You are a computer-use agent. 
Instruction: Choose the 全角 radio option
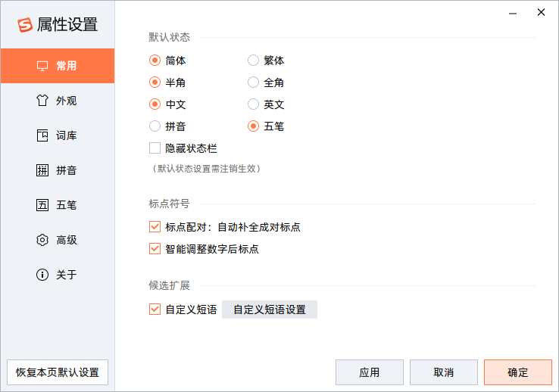[x=254, y=82]
